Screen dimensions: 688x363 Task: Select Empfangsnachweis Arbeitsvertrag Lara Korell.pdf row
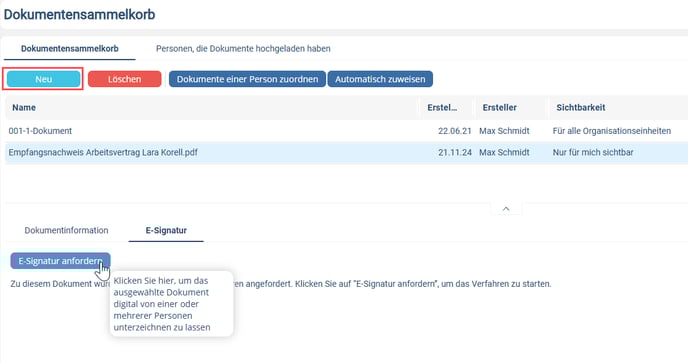347,152
